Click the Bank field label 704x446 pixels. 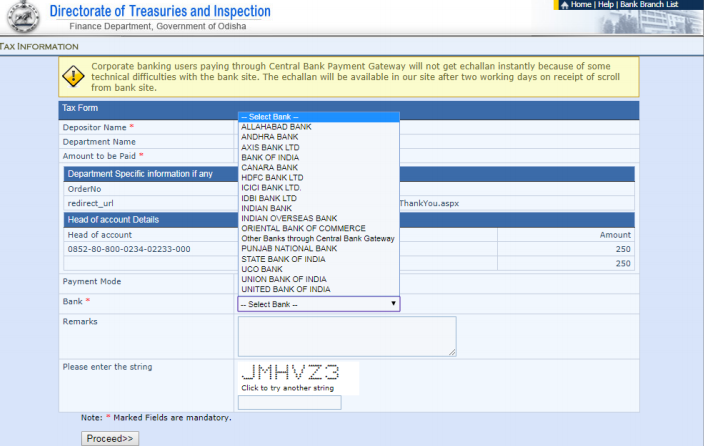(x=72, y=301)
